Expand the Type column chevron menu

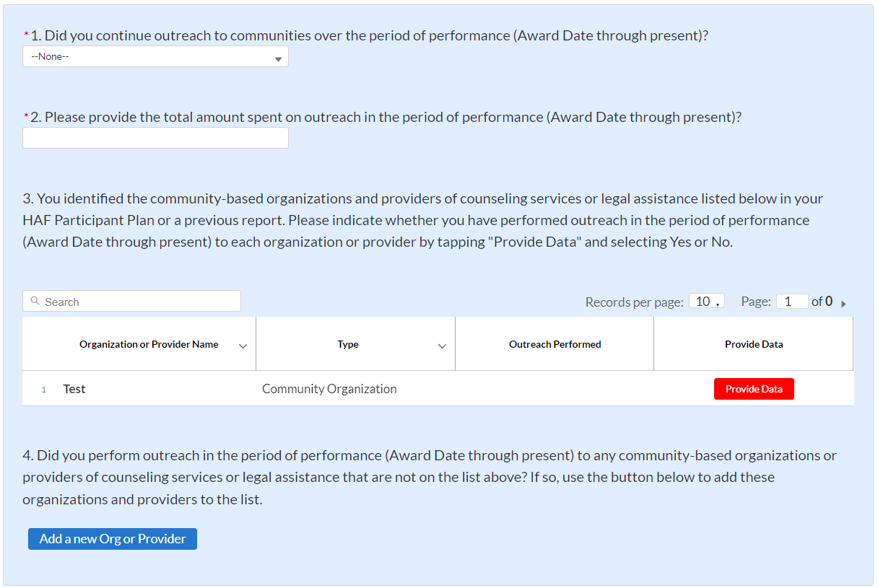[x=442, y=346]
